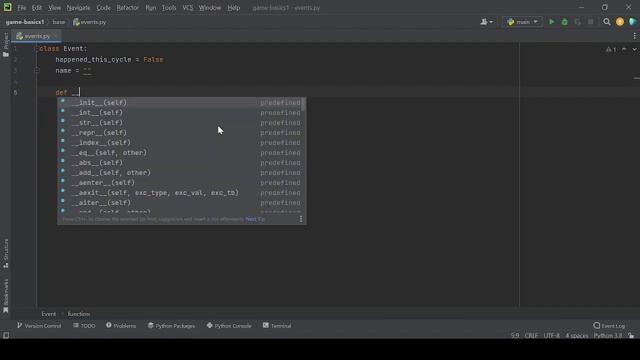Click Next Tip link in completion popup
Image resolution: width=640 pixels, height=360 pixels.
(x=255, y=219)
